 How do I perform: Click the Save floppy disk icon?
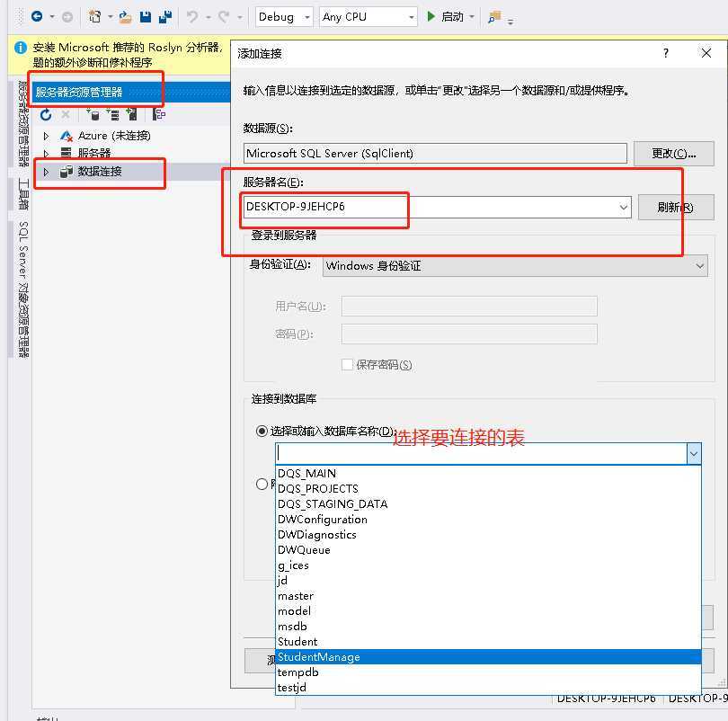point(146,17)
